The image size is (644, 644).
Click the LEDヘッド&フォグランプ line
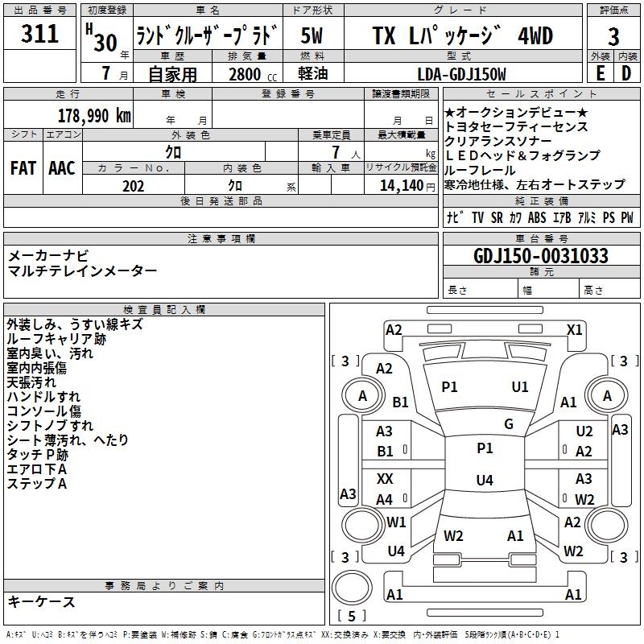point(522,155)
